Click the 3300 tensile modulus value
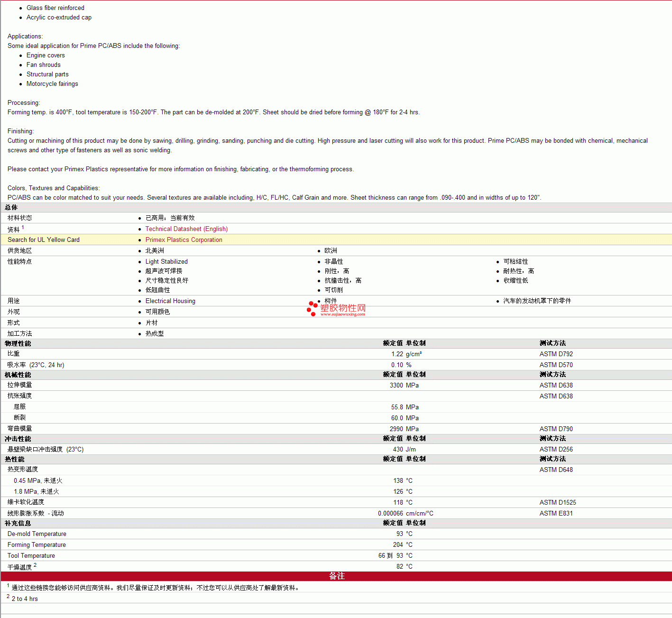The height and width of the screenshot is (618, 672). tap(396, 385)
